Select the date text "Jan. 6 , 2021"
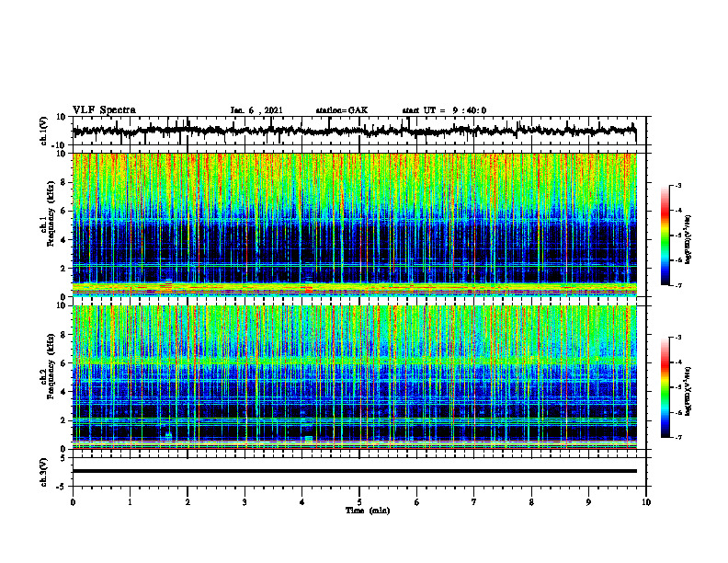The width and height of the screenshot is (728, 563). [x=256, y=110]
